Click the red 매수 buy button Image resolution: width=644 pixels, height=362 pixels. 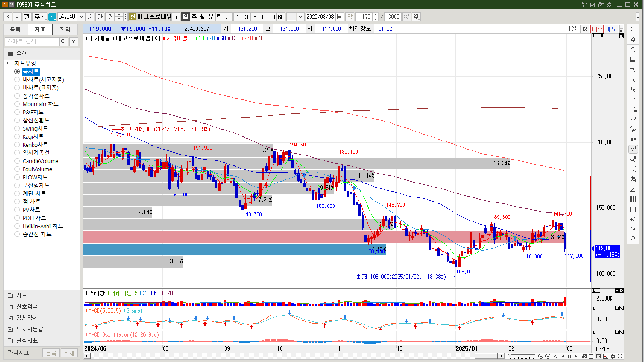[x=597, y=28]
